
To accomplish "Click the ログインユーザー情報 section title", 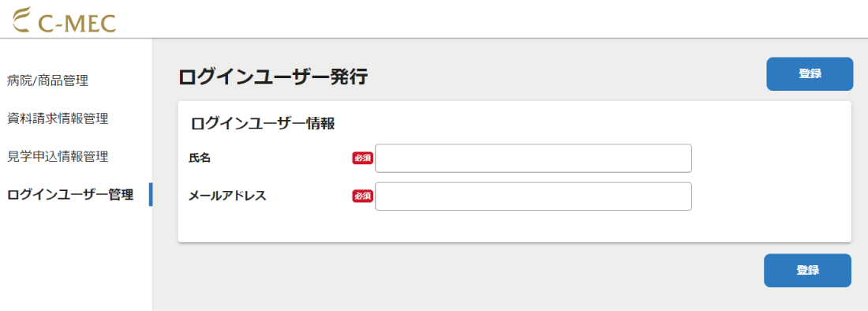I will 263,123.
